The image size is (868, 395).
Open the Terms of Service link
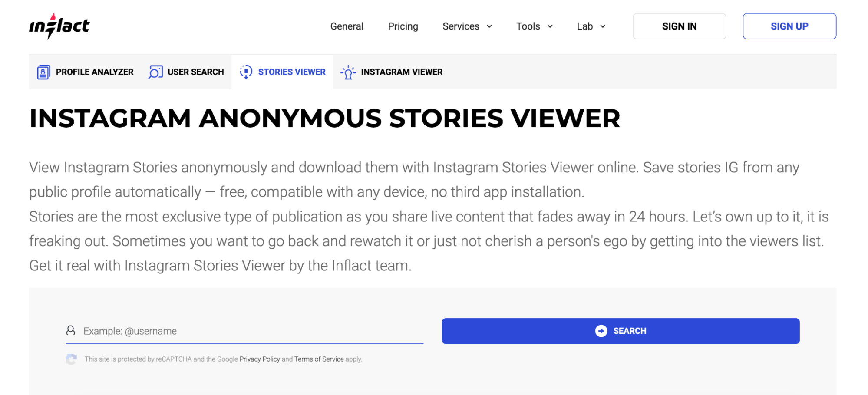click(x=319, y=359)
